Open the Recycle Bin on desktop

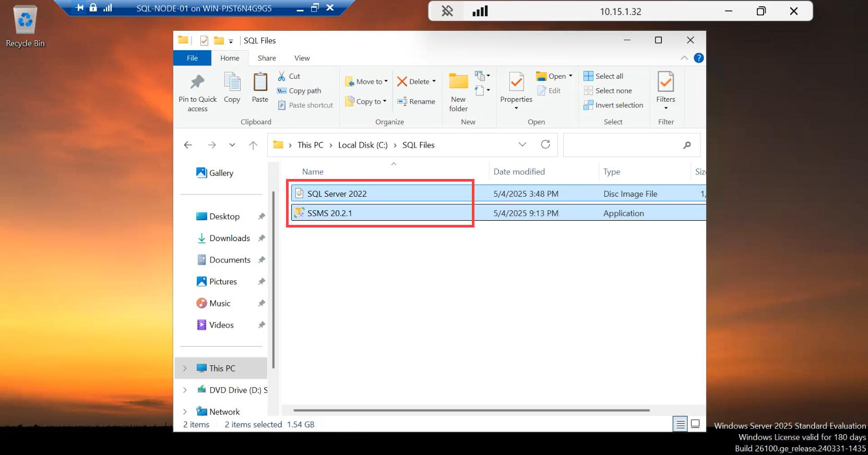coord(25,27)
